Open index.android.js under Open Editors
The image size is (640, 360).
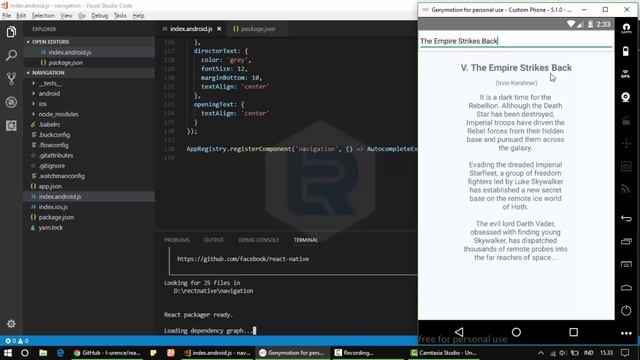coord(70,52)
